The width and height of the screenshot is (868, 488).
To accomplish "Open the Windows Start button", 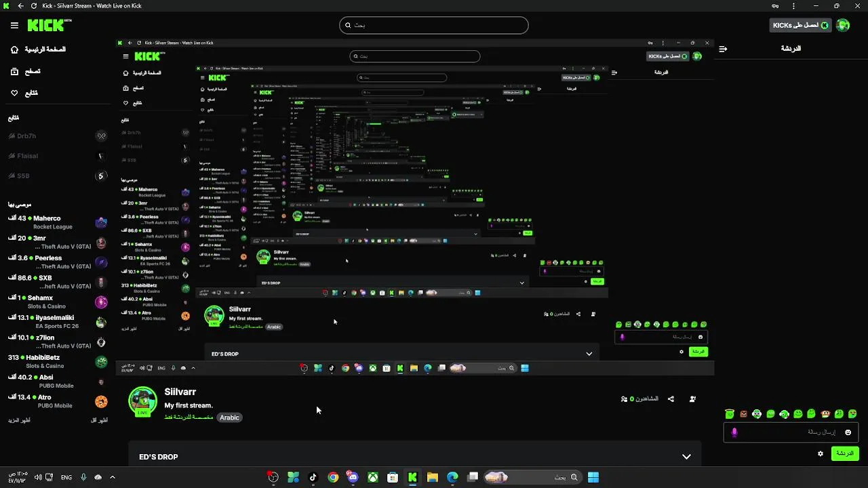I will (593, 477).
